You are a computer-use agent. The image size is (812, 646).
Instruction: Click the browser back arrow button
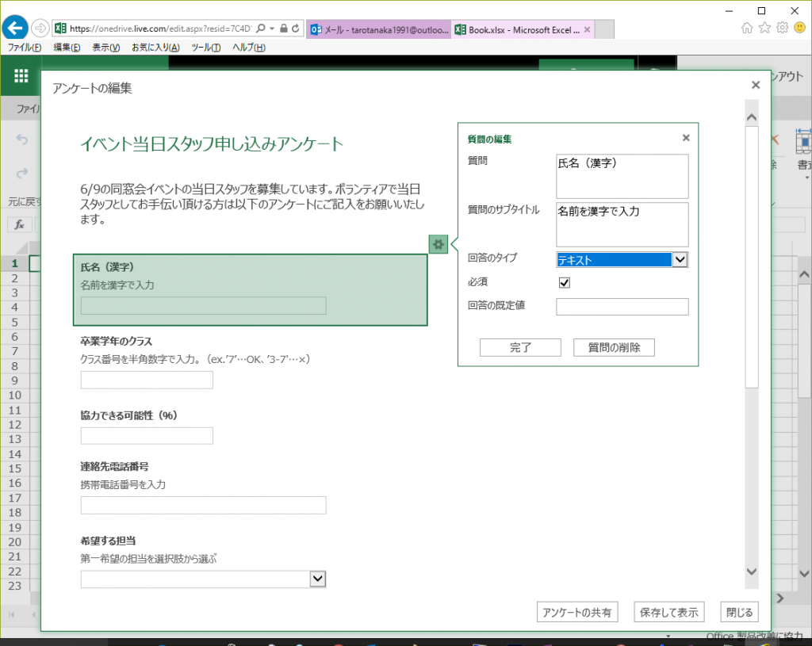click(x=15, y=28)
